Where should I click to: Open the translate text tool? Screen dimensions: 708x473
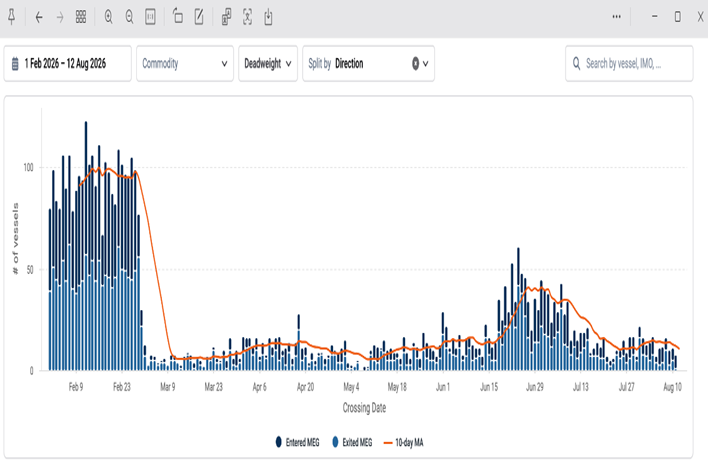pyautogui.click(x=226, y=17)
